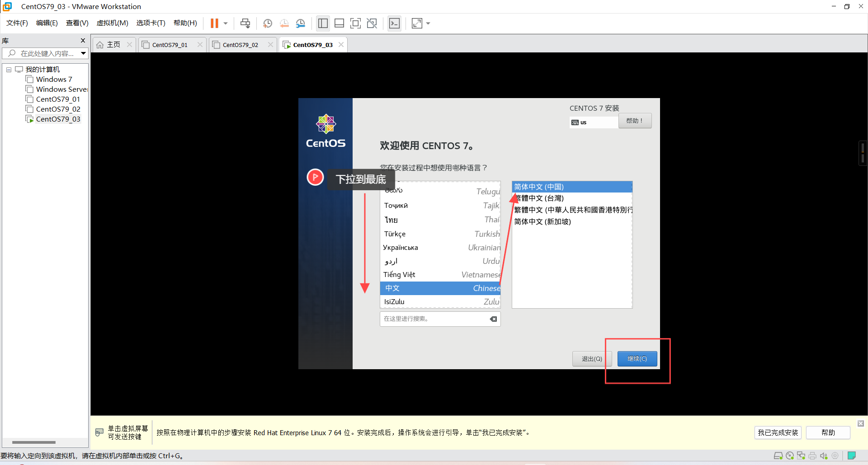This screenshot has width=868, height=465.
Task: Click the hard disk status icon
Action: (x=778, y=456)
